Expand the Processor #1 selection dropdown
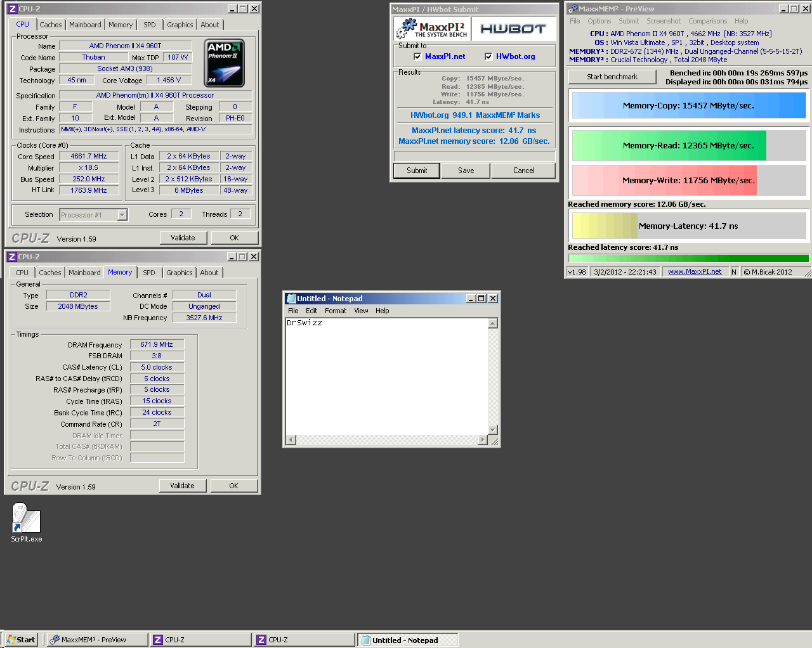812x648 pixels. [122, 215]
